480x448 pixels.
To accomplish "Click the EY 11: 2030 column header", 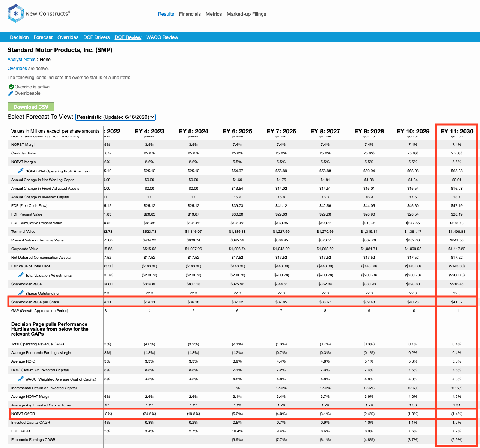I will (457, 131).
